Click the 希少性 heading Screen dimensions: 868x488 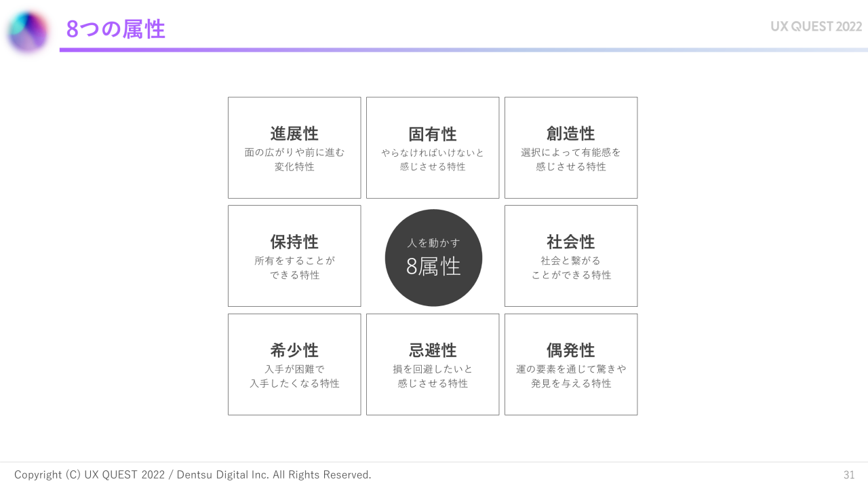pos(294,350)
